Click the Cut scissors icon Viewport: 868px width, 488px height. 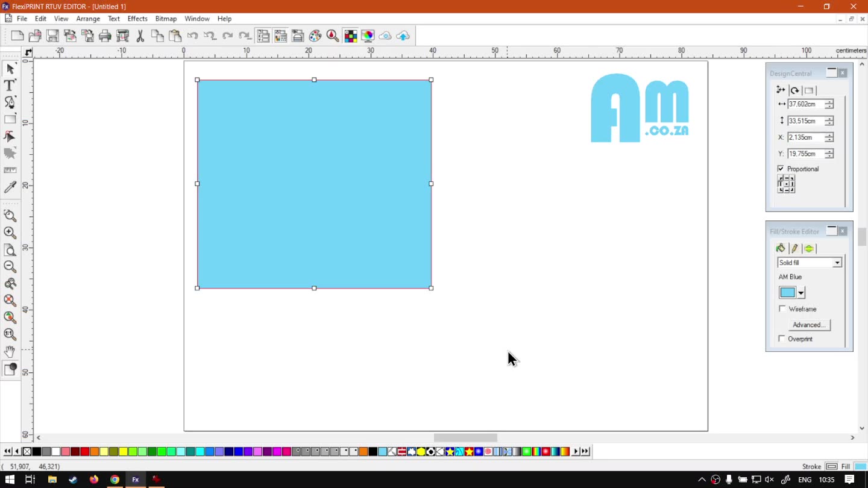pos(140,36)
